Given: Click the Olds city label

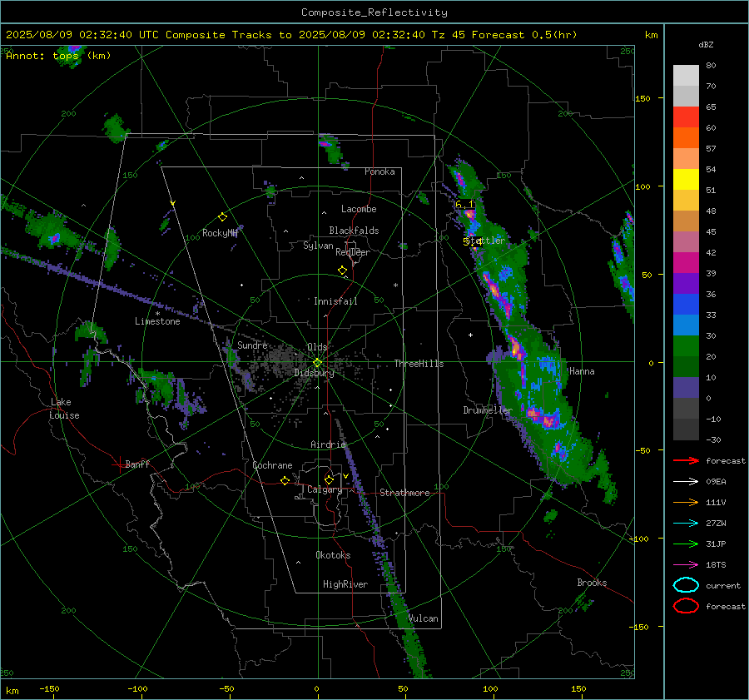Looking at the screenshot, I should tap(317, 347).
